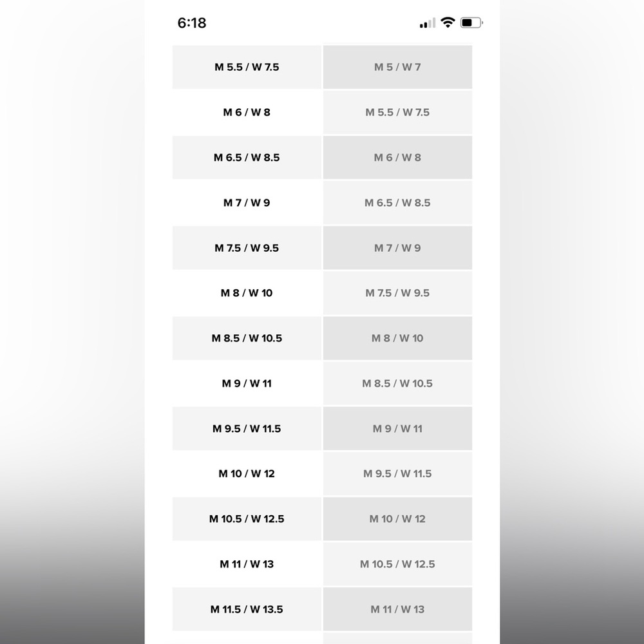
Task: Click bold M 9 / W 11 size
Action: [247, 383]
